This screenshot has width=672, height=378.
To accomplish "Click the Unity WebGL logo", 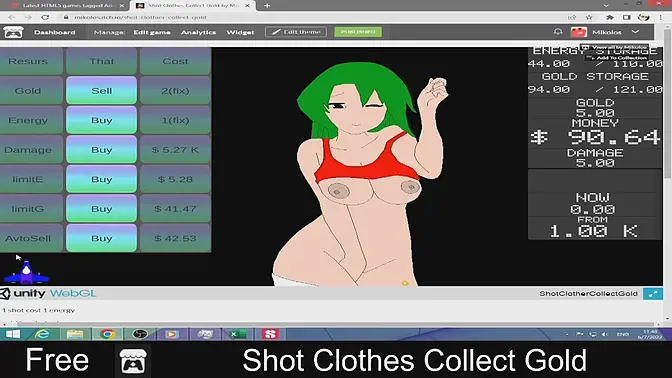I will coord(48,294).
